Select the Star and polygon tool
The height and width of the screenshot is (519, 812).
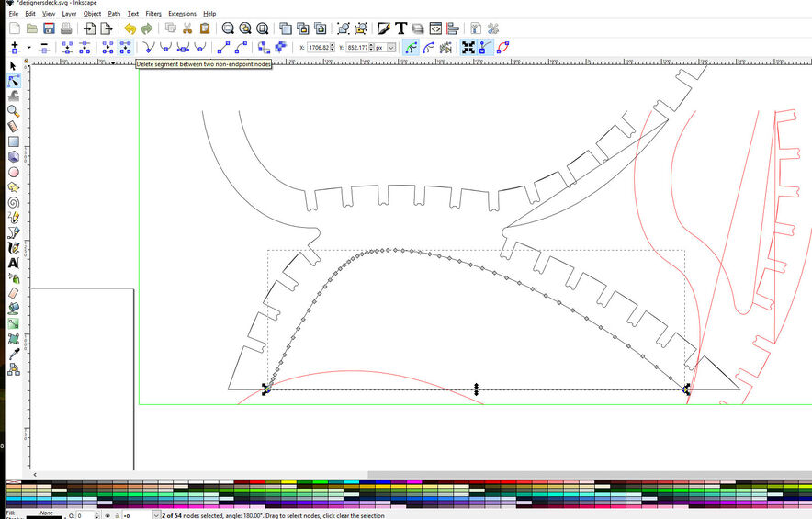14,187
